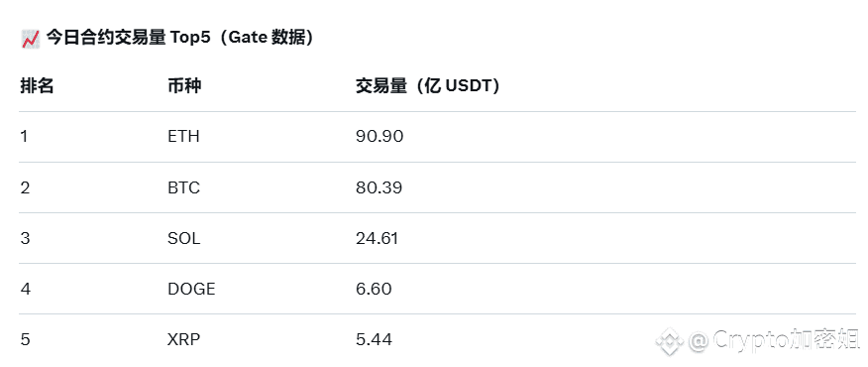868x367 pixels.
Task: Click the 90.90 volume value
Action: click(380, 136)
